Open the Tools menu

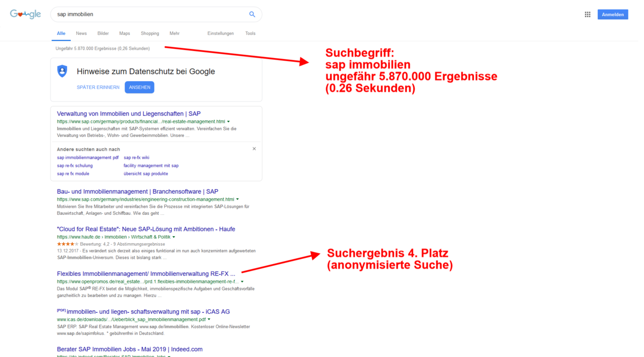(250, 33)
